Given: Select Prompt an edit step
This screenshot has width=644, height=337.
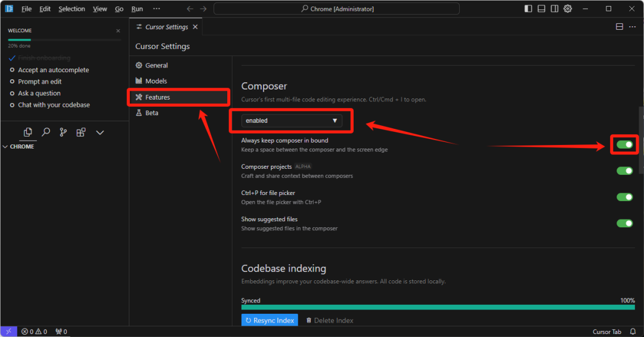Looking at the screenshot, I should [40, 82].
